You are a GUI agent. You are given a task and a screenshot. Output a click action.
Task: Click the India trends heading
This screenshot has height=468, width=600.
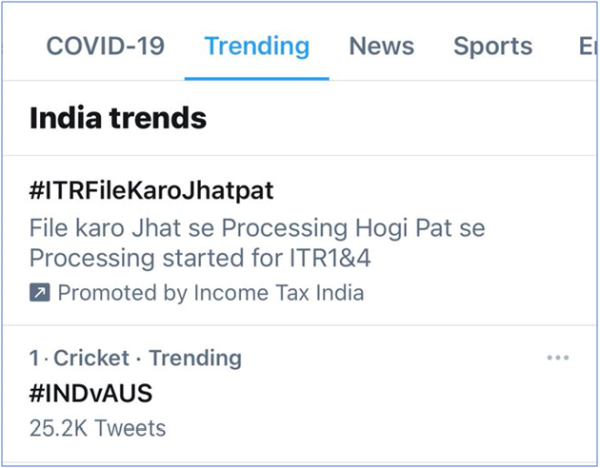[118, 118]
